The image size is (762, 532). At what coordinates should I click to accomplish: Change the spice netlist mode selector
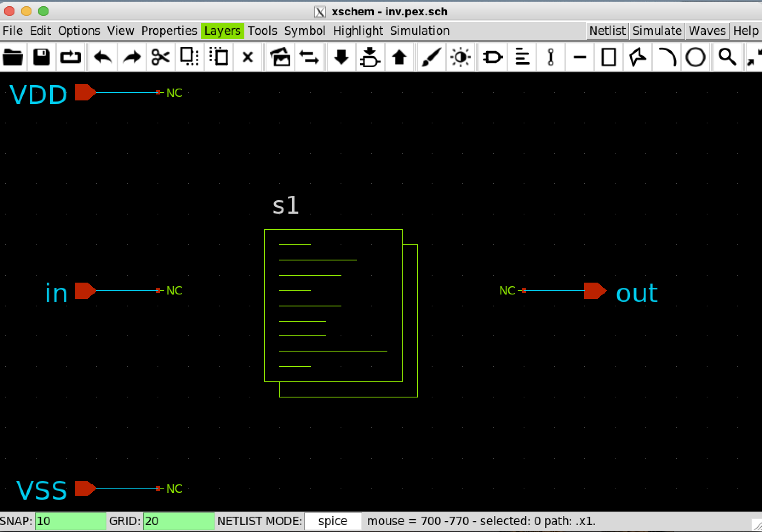[332, 521]
